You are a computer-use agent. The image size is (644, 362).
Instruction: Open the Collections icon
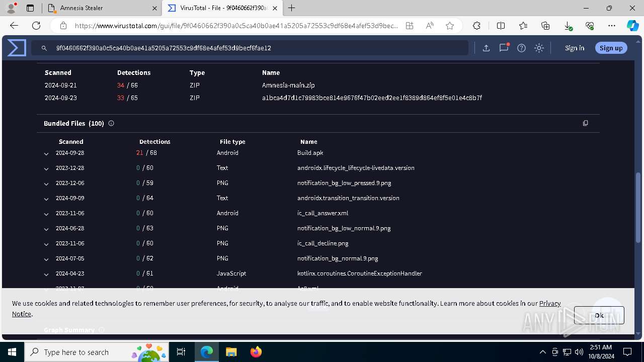545,26
